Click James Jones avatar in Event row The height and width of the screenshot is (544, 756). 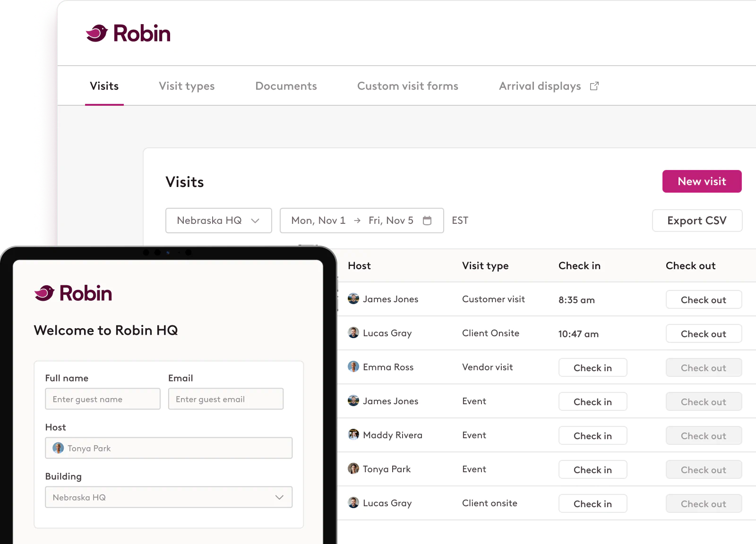(x=353, y=401)
